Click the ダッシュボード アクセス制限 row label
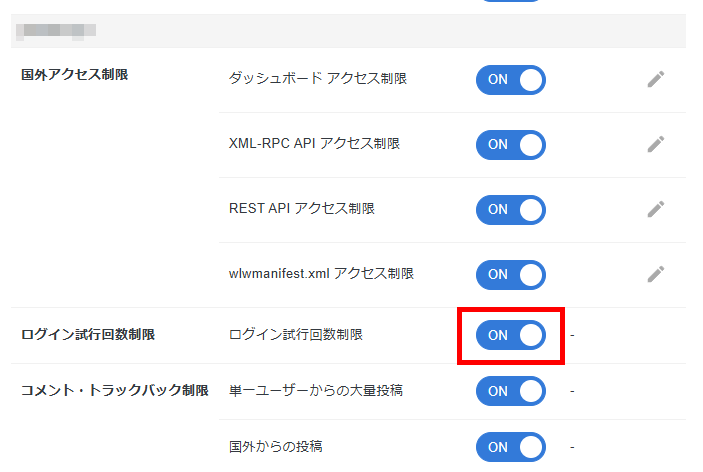Viewport: 703px width, 472px height. (x=317, y=79)
